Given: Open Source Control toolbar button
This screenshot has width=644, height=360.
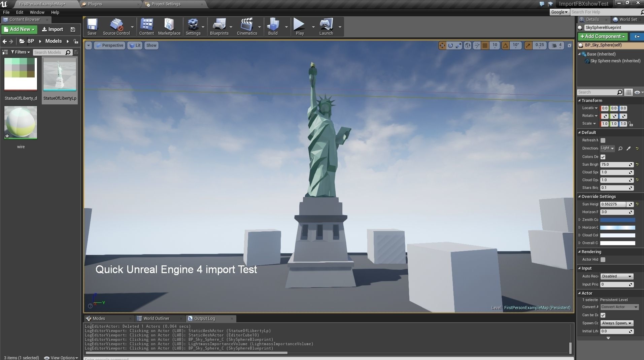Looking at the screenshot, I should click(x=116, y=27).
